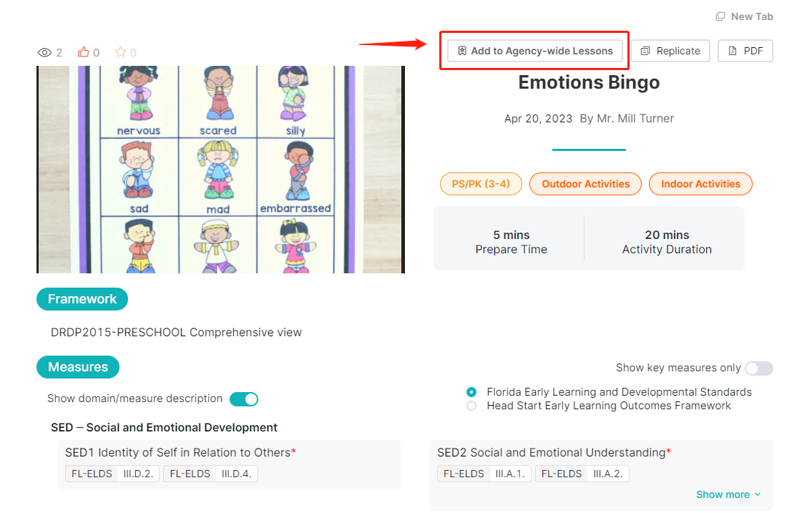The height and width of the screenshot is (513, 812).
Task: Click FL-ELDS III.A.1. standard chip
Action: click(x=484, y=474)
